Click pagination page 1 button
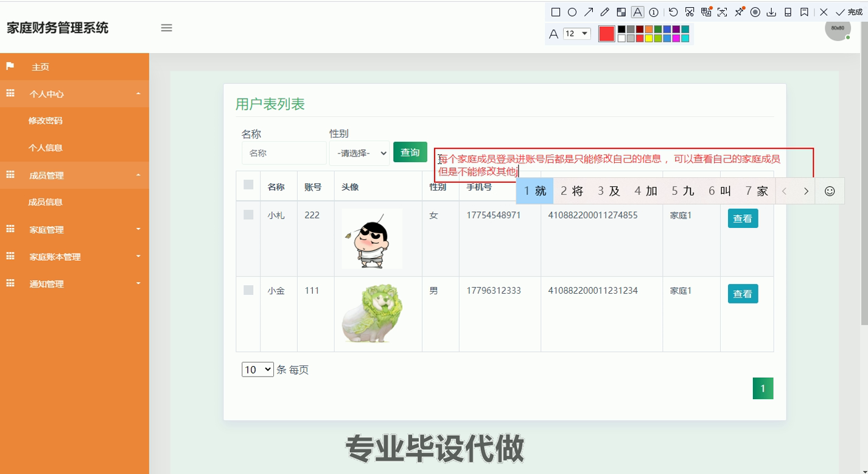Screen dimensions: 868x474 763,389
